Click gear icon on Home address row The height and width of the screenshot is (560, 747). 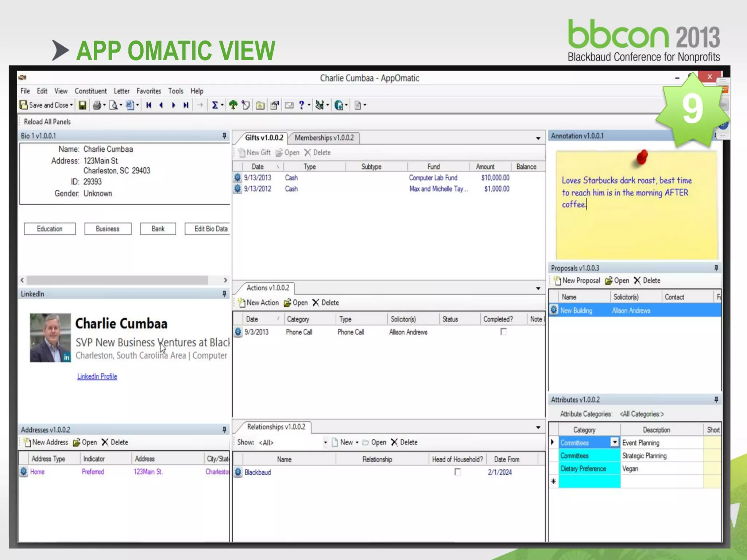(x=24, y=471)
